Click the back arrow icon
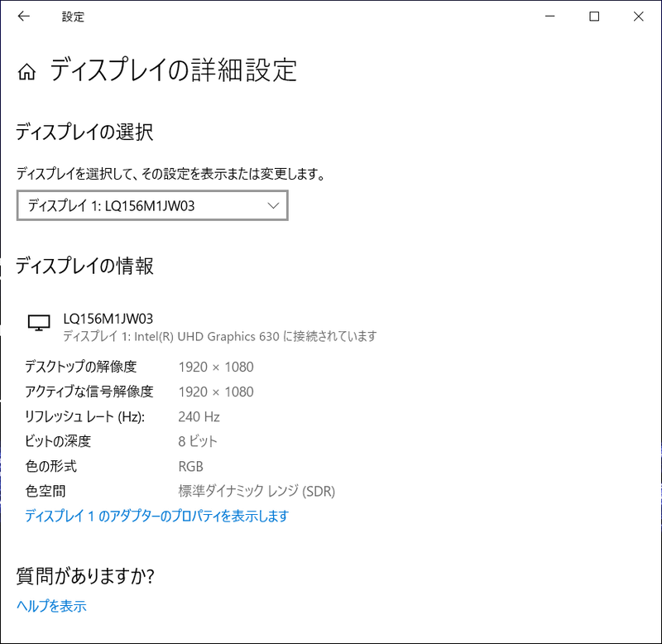Screen dimensions: 662x644 coord(24,17)
